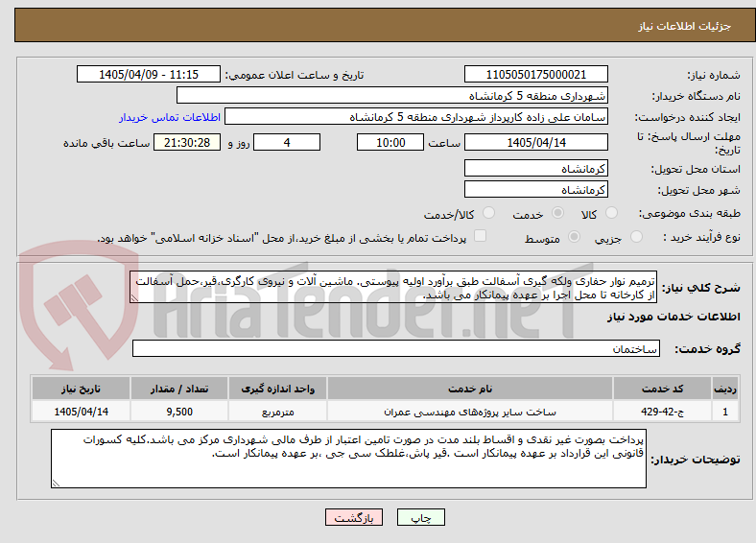Click the تاریخ نیاز column header
Image resolution: width=756 pixels, height=543 pixels.
pos(81,389)
